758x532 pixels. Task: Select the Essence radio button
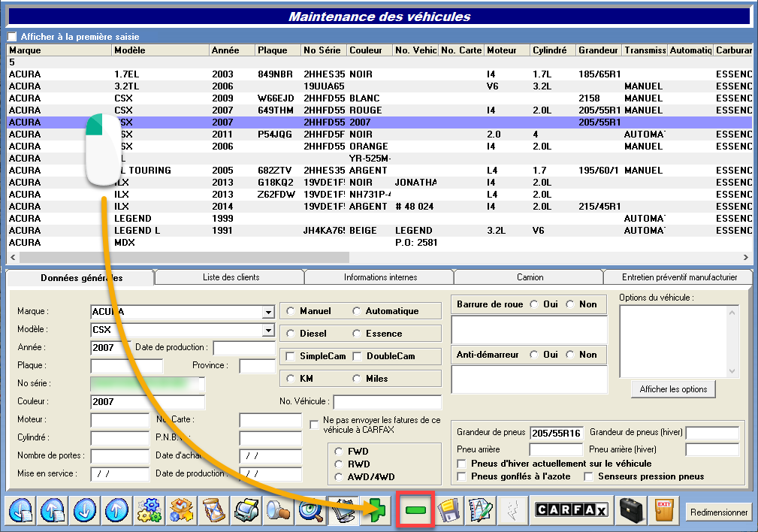[357, 333]
